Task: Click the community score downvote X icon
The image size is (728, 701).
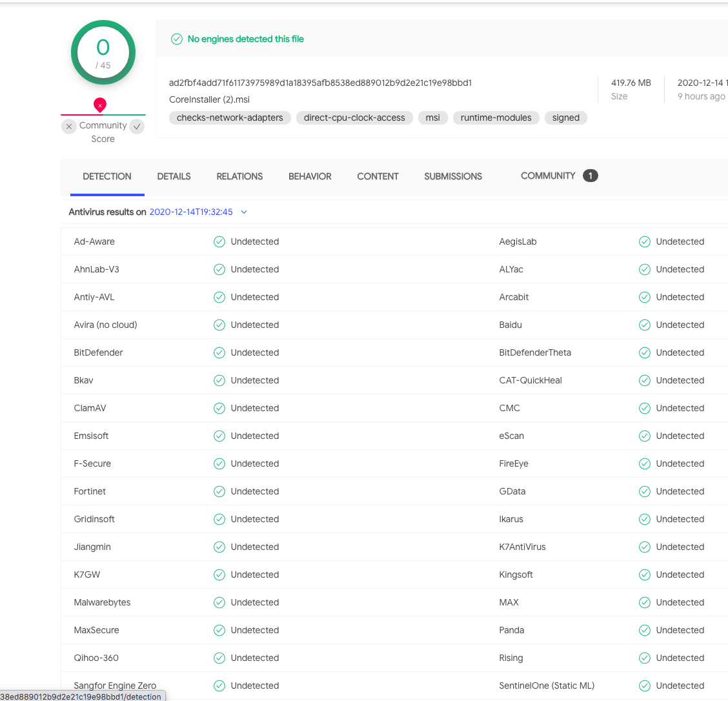Action: [68, 127]
